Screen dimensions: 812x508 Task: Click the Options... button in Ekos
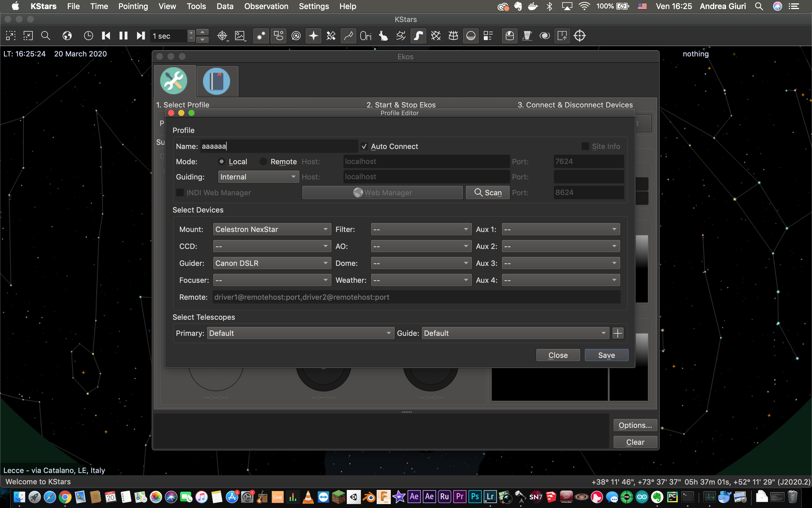tap(635, 425)
